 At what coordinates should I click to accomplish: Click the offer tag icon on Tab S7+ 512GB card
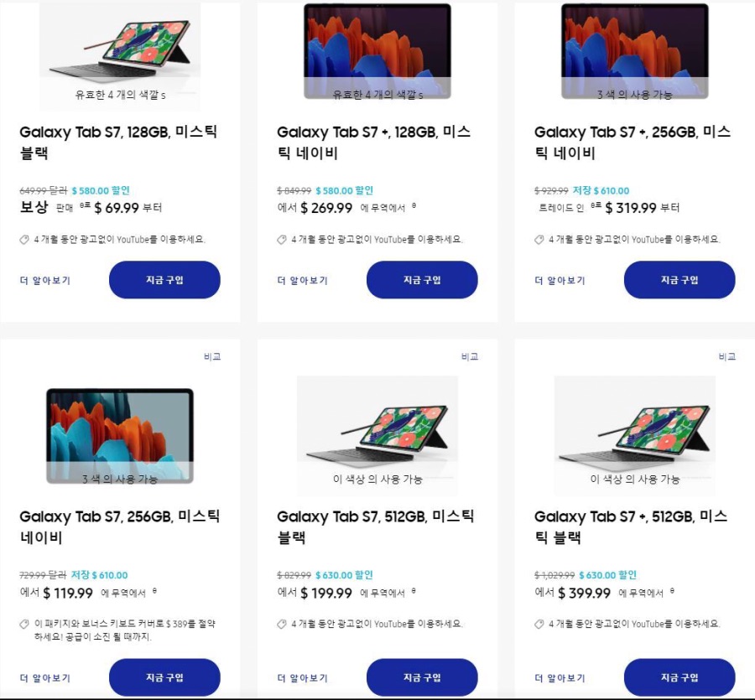tap(541, 625)
